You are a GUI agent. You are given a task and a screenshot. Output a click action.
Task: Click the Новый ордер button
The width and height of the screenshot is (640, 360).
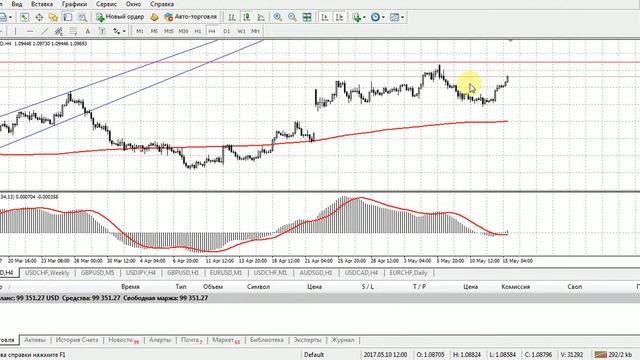pos(120,17)
